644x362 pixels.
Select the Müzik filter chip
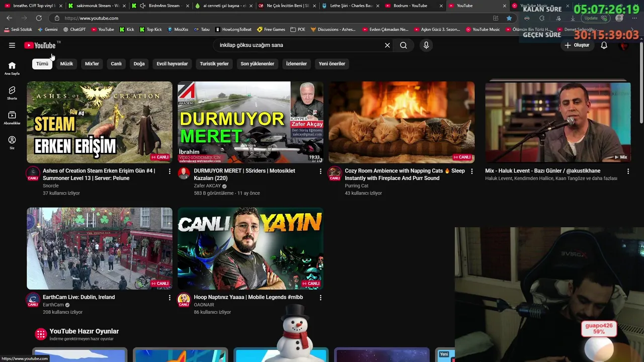66,64
